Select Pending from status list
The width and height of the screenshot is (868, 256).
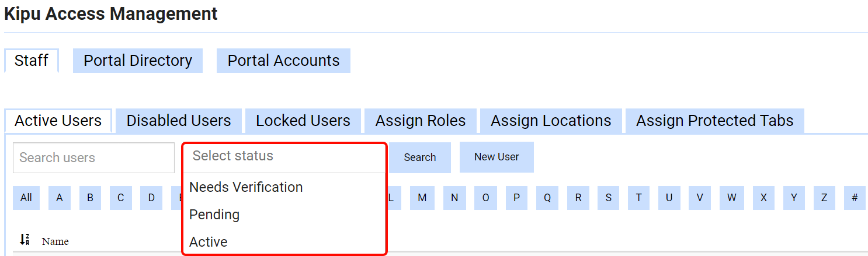tap(214, 215)
